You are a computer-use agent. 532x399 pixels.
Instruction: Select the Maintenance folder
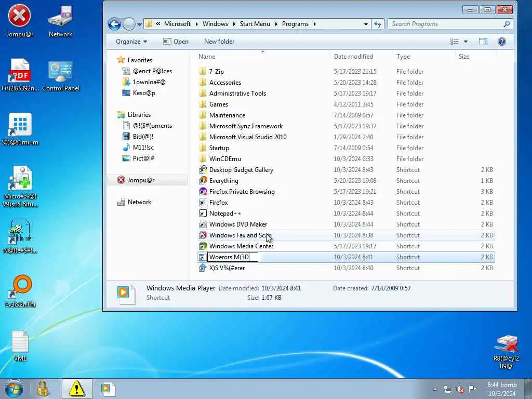tap(227, 115)
